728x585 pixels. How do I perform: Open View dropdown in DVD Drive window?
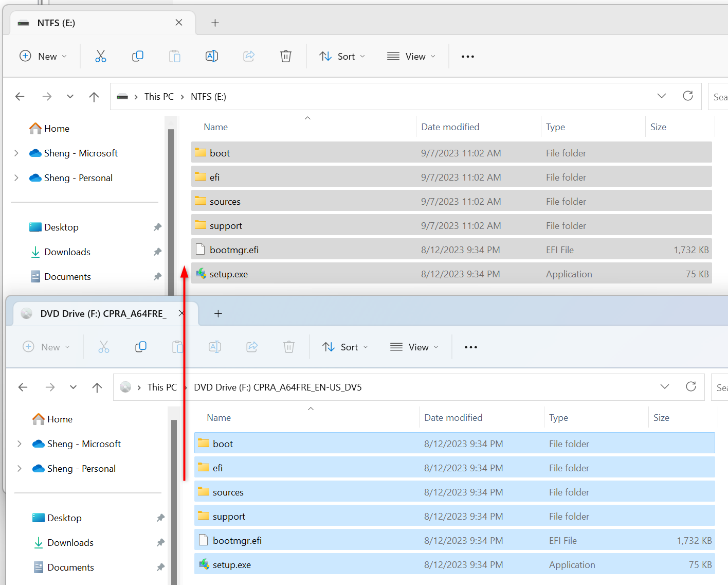[x=414, y=347]
